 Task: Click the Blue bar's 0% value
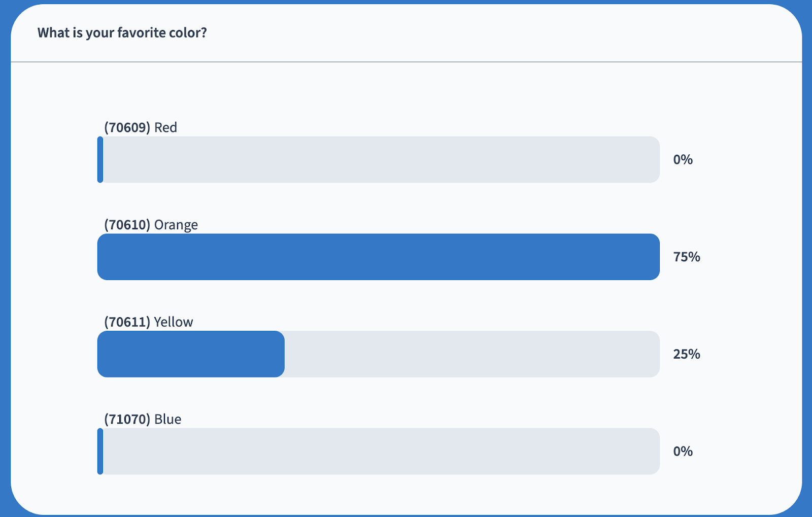pyautogui.click(x=683, y=452)
